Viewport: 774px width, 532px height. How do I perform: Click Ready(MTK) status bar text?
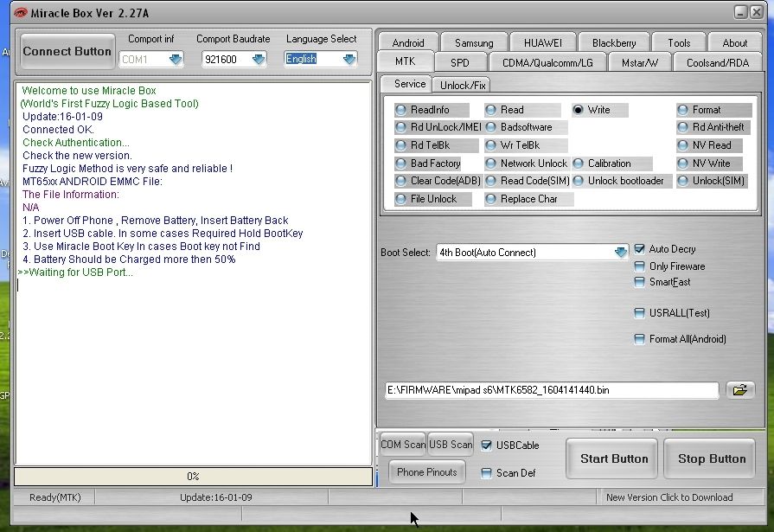coord(54,497)
